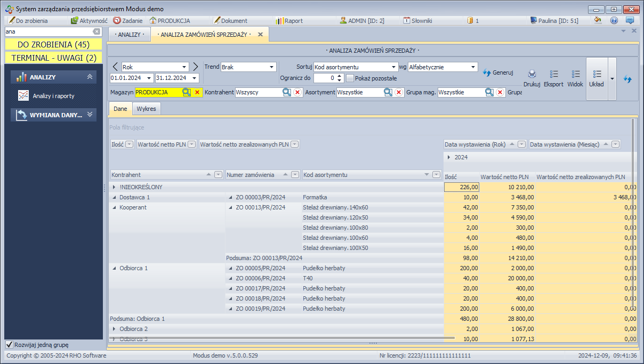This screenshot has width=644, height=364.
Task: Expand the !NIEOKREŚLONY row
Action: [114, 187]
